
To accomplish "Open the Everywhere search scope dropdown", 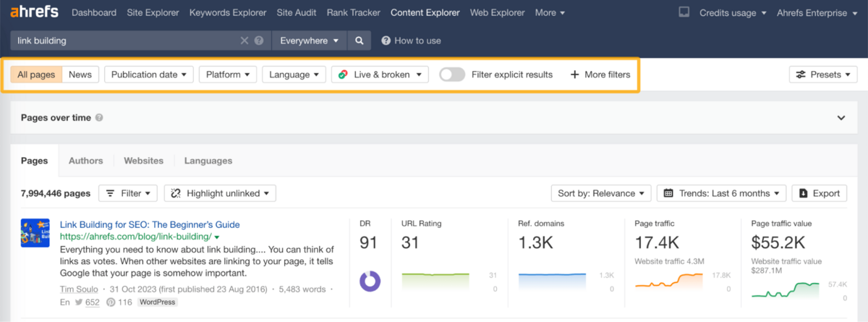I will pyautogui.click(x=309, y=41).
